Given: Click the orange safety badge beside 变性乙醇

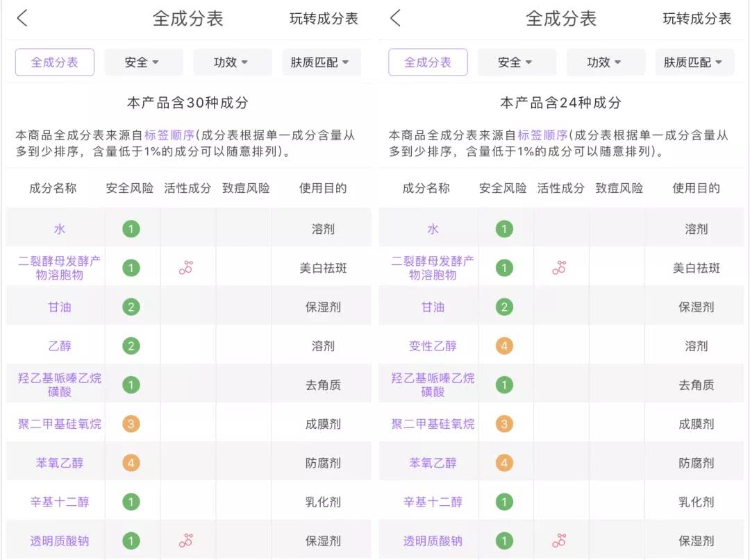Looking at the screenshot, I should point(503,346).
